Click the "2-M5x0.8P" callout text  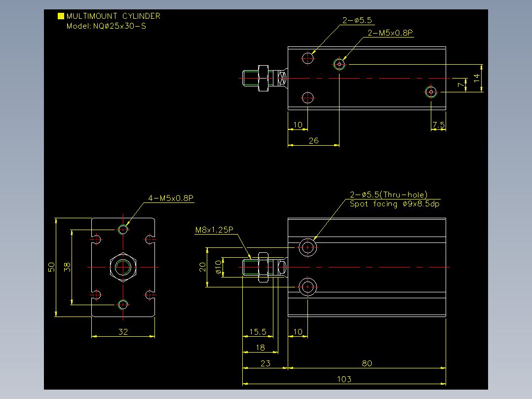(390, 33)
